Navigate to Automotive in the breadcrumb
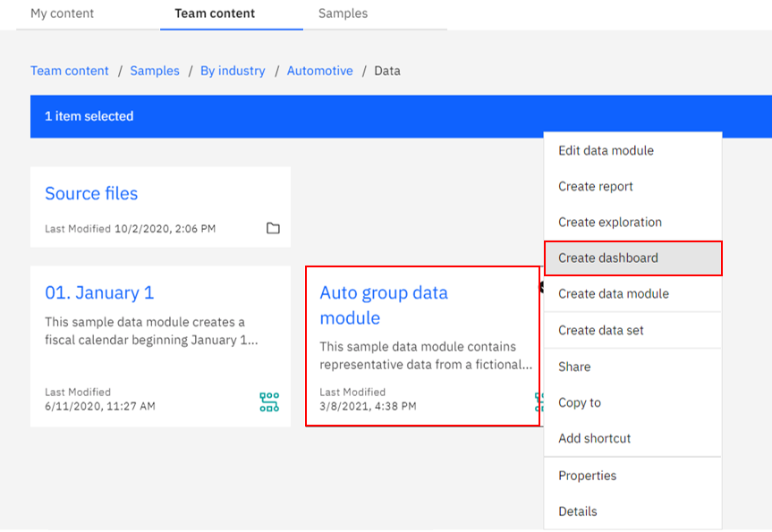 pos(319,70)
